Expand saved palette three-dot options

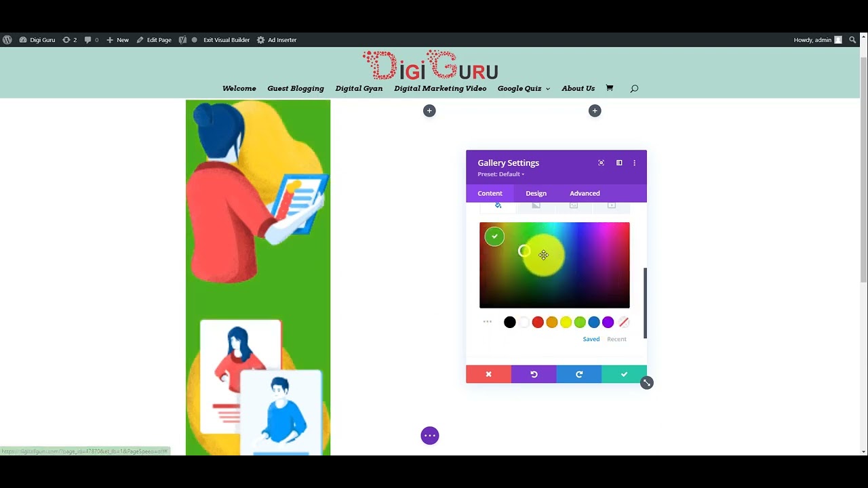click(487, 322)
